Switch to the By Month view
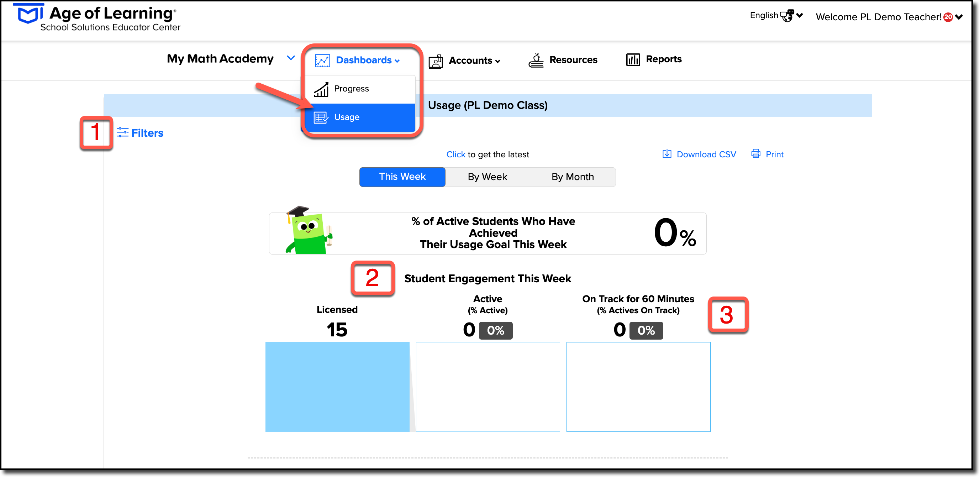The image size is (980, 477). point(573,177)
